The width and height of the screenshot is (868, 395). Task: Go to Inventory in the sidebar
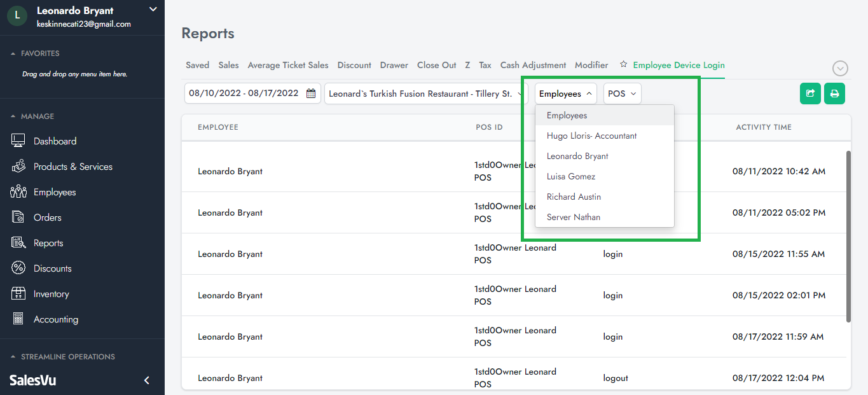pyautogui.click(x=51, y=294)
